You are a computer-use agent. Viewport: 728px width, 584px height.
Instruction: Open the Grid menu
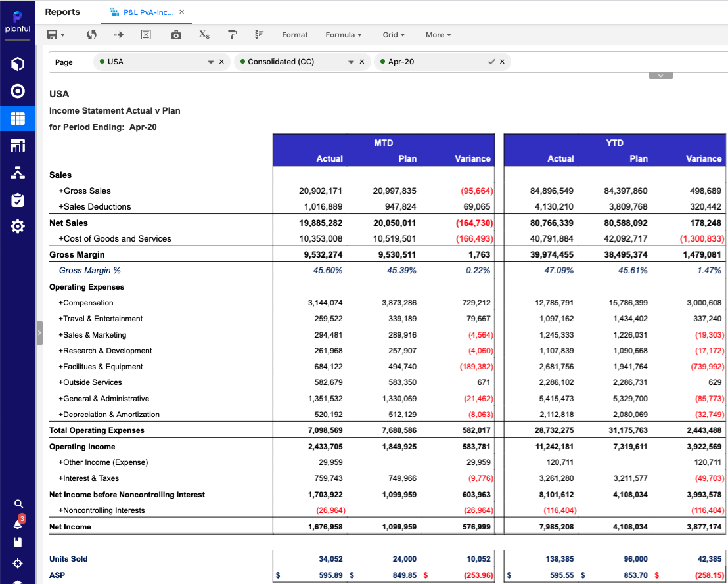394,35
